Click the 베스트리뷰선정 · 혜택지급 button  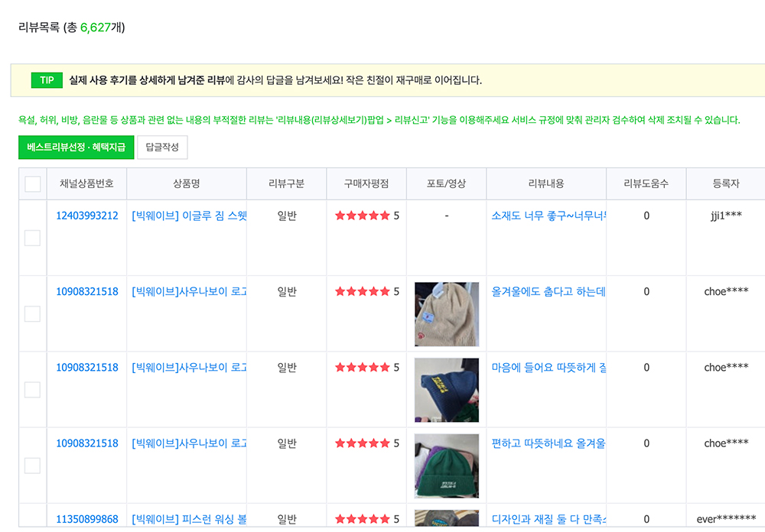tap(76, 147)
